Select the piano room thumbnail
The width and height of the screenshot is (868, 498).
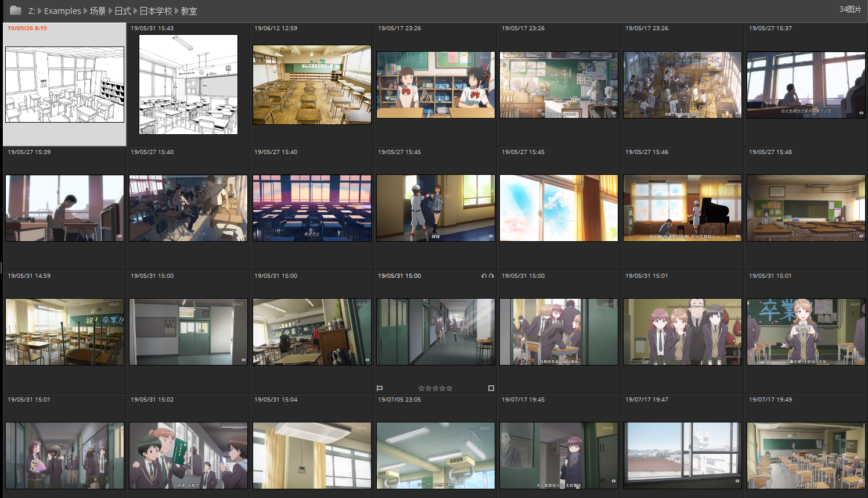(682, 208)
